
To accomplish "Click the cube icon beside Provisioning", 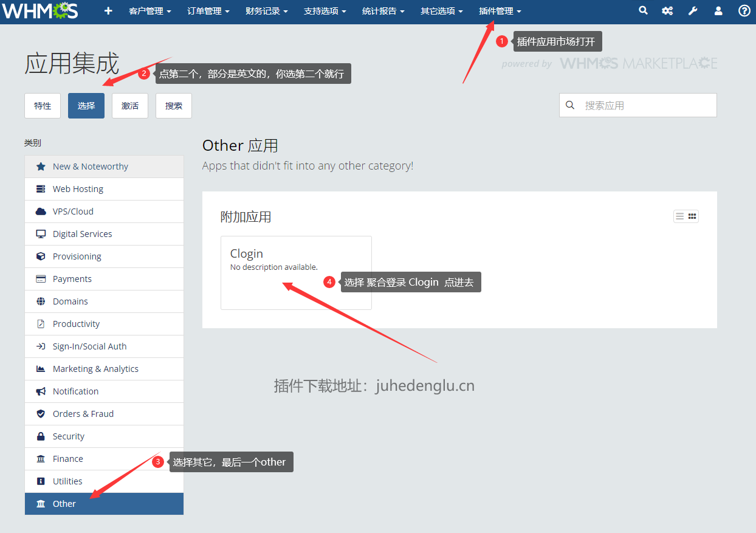I will 41,256.
